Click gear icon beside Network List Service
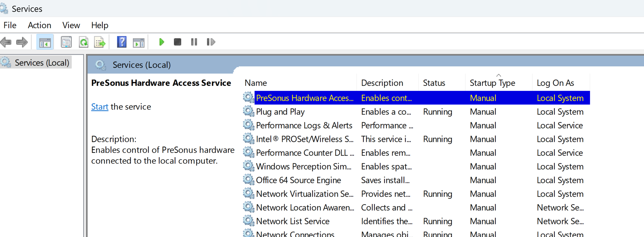The image size is (644, 237). (x=248, y=221)
